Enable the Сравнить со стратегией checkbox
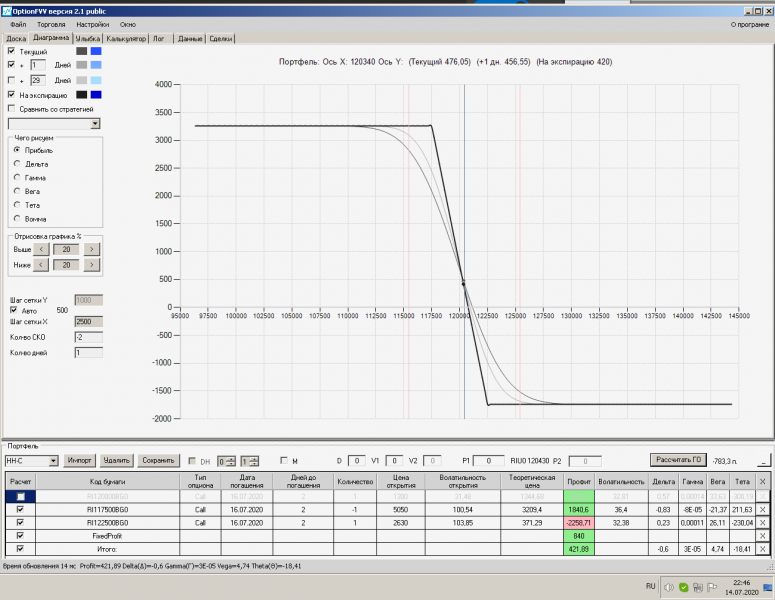This screenshot has width=775, height=600. pos(11,108)
